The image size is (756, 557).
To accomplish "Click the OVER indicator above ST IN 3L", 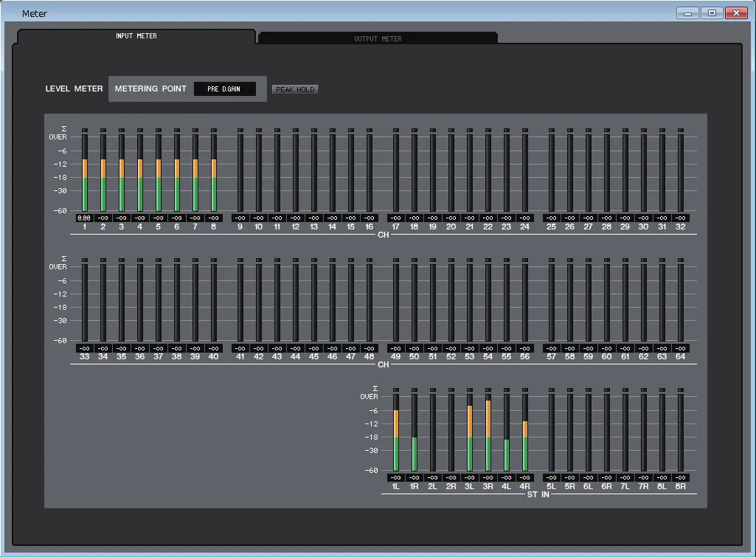I will pyautogui.click(x=470, y=390).
